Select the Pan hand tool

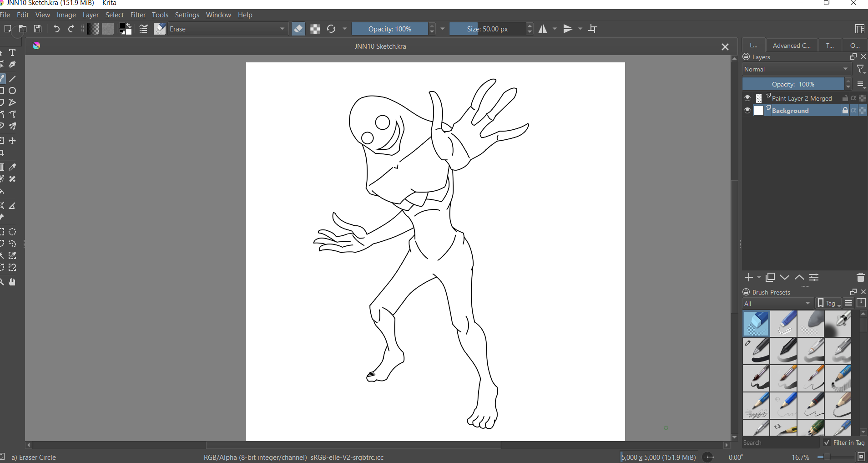click(x=13, y=282)
